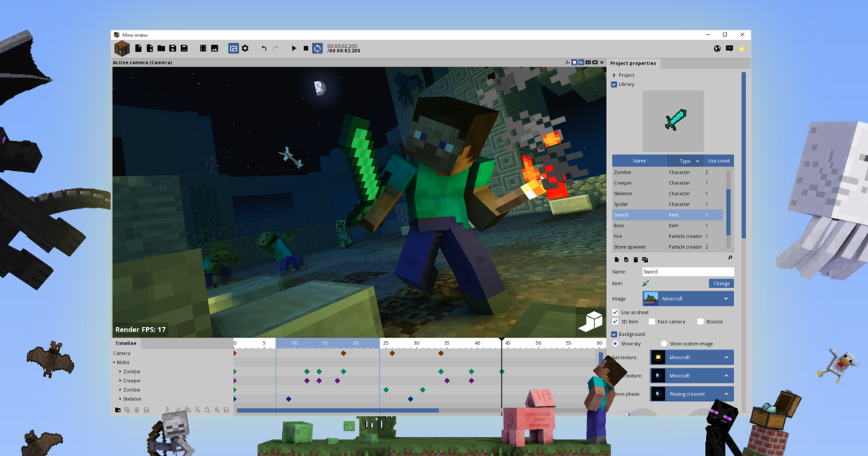Expand the Project section in properties
The width and height of the screenshot is (868, 456).
614,75
